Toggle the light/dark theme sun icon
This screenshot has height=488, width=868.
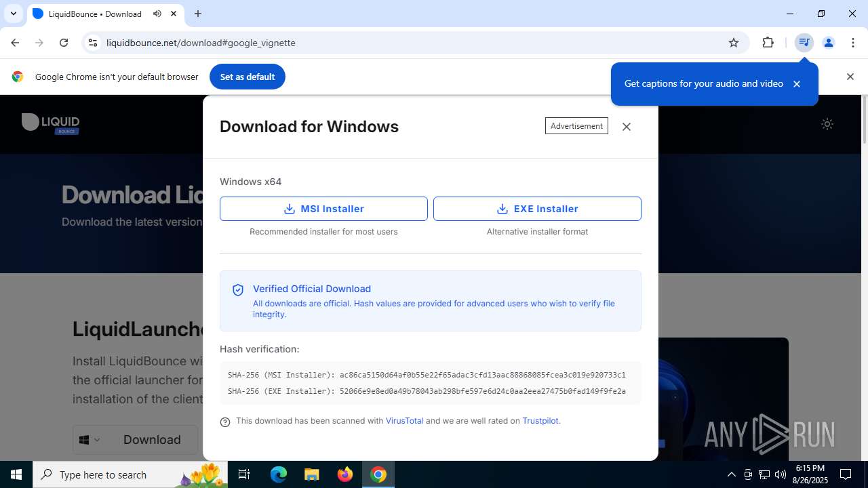point(827,124)
